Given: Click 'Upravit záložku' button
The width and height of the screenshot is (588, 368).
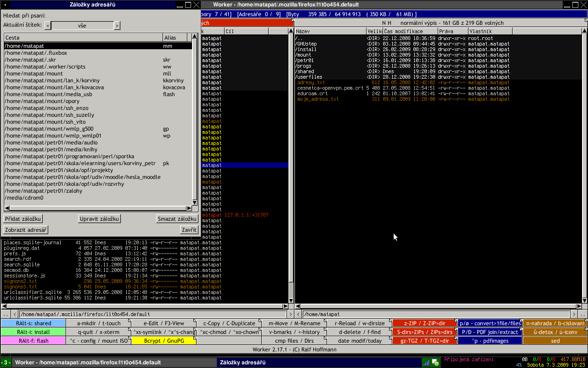Looking at the screenshot, I should coord(100,219).
